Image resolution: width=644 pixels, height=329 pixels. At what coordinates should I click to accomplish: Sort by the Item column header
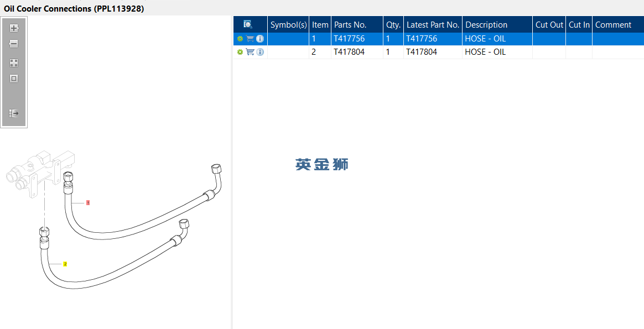click(320, 25)
